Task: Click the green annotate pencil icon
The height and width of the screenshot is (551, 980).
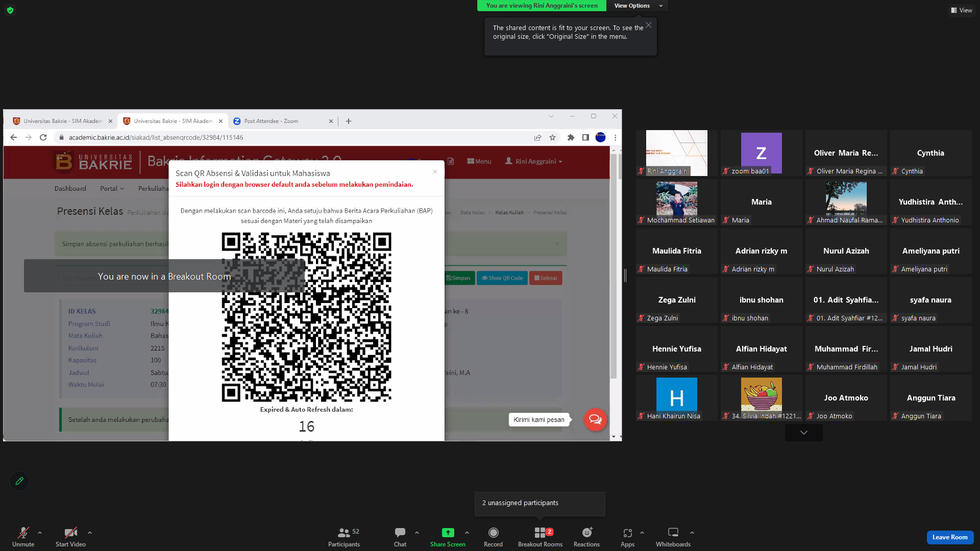Action: point(19,481)
